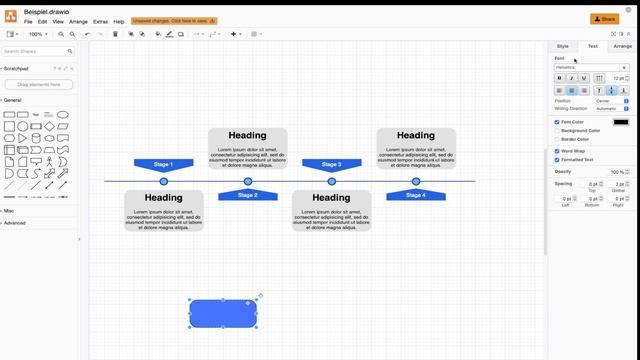The height and width of the screenshot is (360, 640).
Task: Pick the cloud shape from General
Action: pos(49,138)
